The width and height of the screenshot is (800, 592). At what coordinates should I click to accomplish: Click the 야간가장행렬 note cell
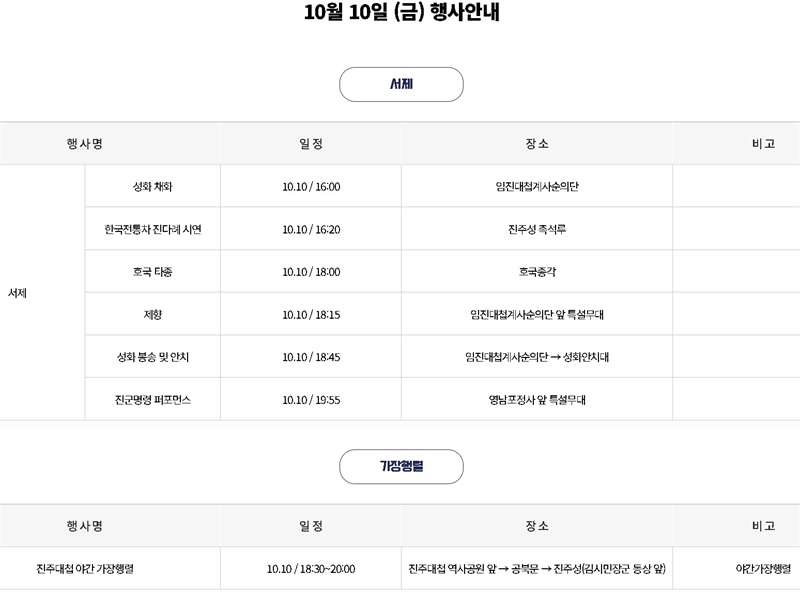(x=762, y=569)
